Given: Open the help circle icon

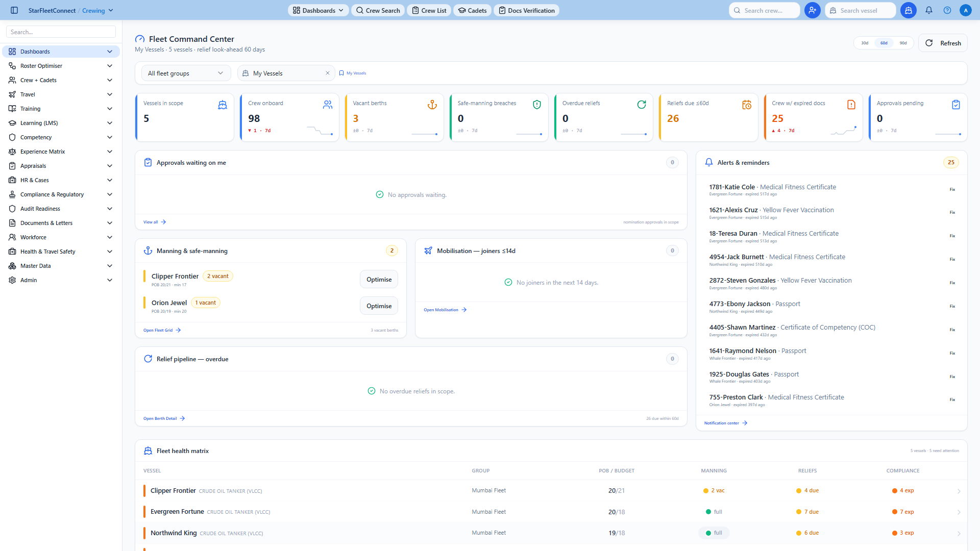Looking at the screenshot, I should tap(947, 10).
